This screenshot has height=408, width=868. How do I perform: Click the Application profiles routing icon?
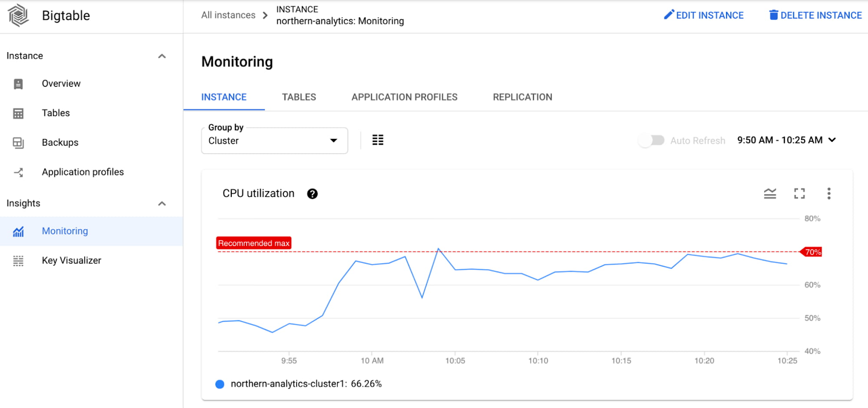coord(18,172)
